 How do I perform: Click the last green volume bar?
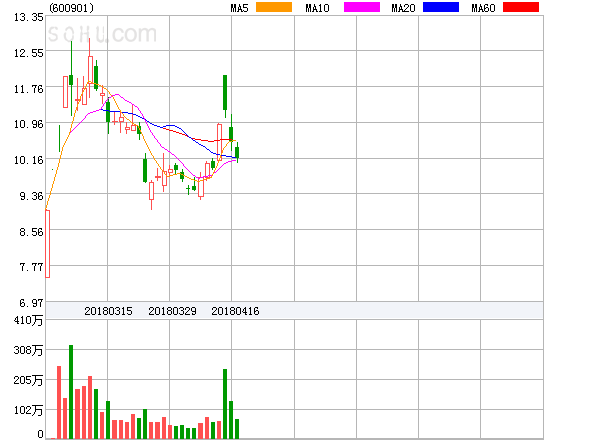(237, 429)
